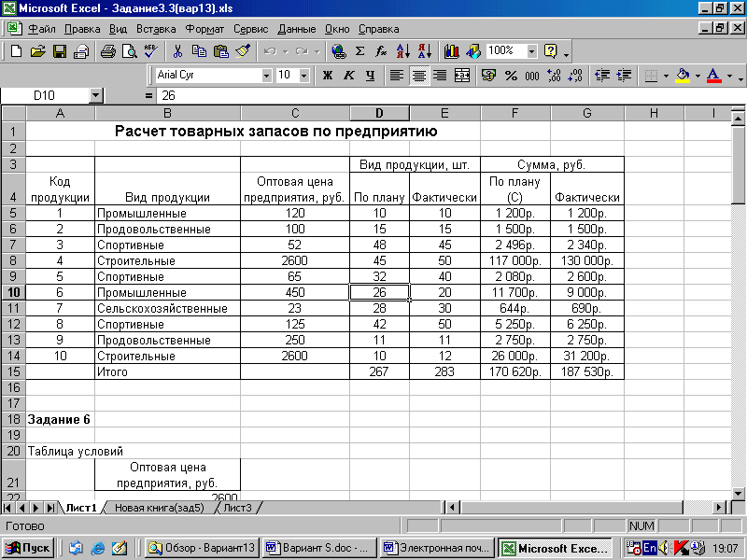Viewport: 747px width, 560px height.
Task: Open the Paste Function fx wizard
Action: (x=381, y=51)
